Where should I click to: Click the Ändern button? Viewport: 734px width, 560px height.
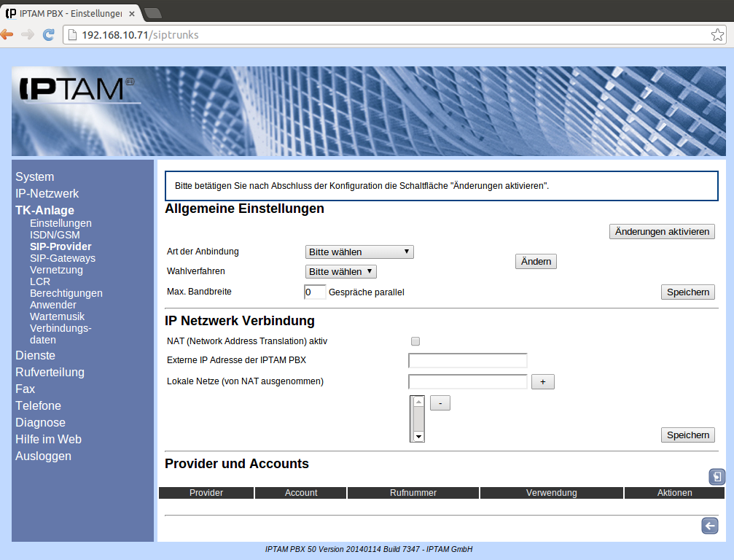[536, 262]
